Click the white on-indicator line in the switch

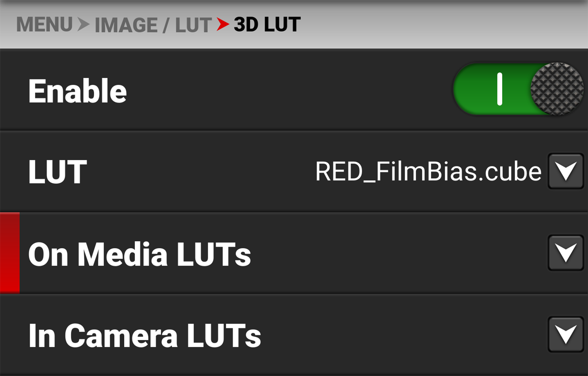pyautogui.click(x=499, y=89)
